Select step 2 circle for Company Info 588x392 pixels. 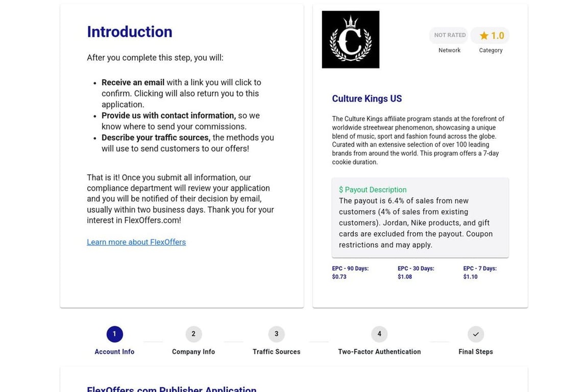(193, 334)
